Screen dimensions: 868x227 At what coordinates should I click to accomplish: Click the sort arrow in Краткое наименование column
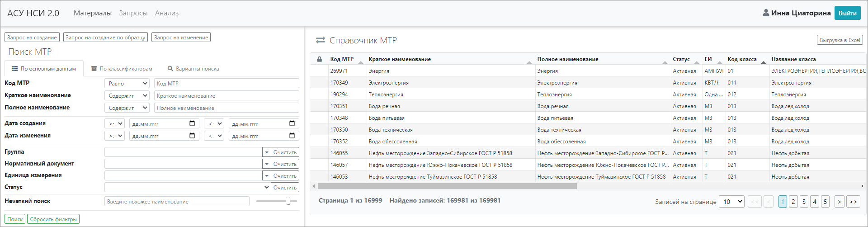529,61
